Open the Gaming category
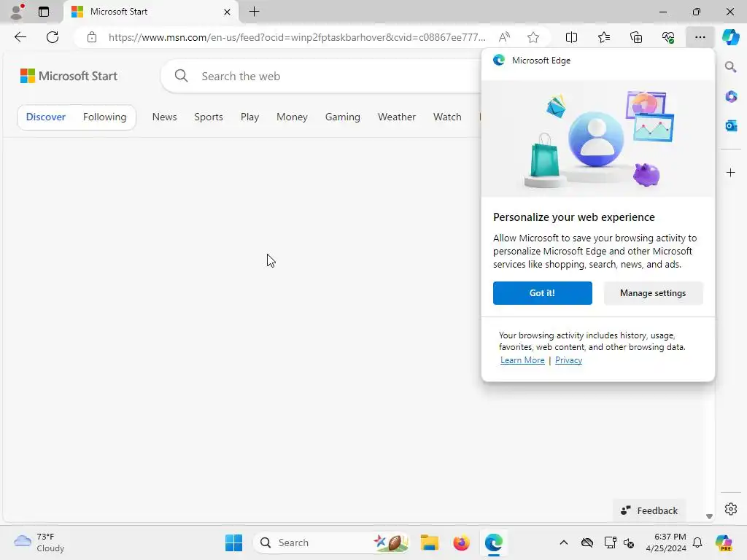Image resolution: width=747 pixels, height=560 pixels. [343, 117]
